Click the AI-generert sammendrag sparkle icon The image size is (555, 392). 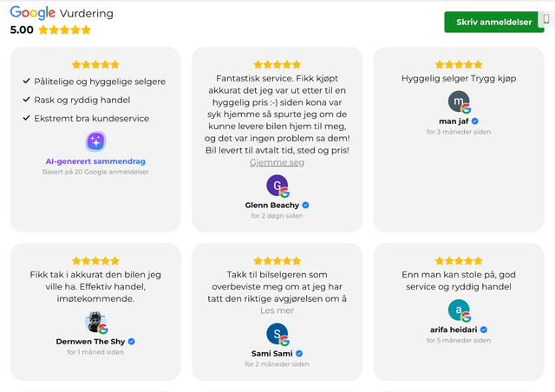coord(95,141)
